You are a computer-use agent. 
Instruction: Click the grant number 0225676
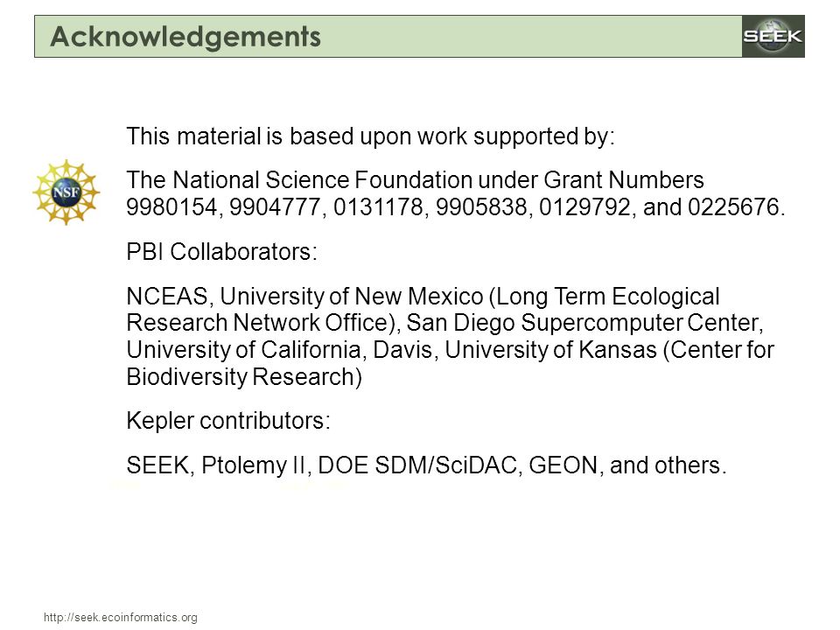tap(733, 206)
